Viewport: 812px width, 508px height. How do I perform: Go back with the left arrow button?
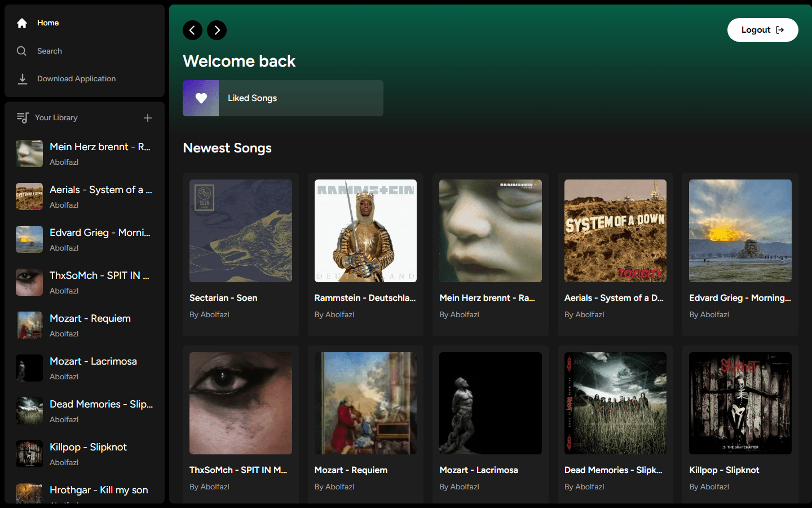(192, 30)
